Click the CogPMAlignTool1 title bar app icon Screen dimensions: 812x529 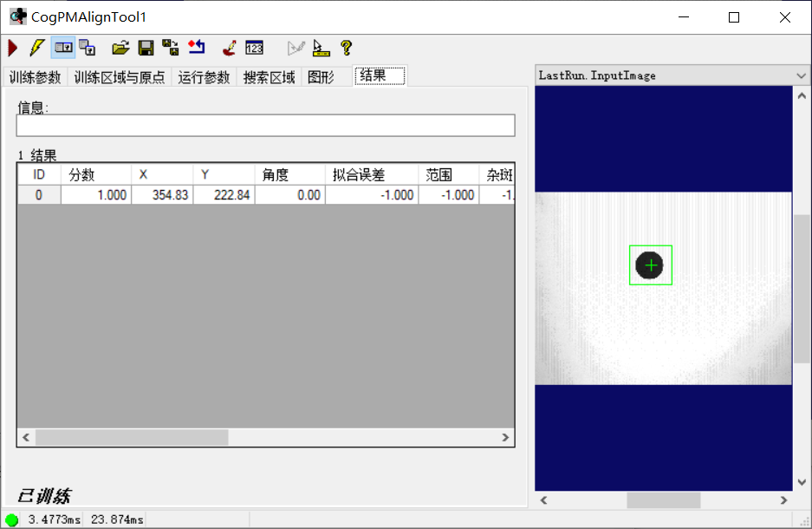[x=18, y=16]
